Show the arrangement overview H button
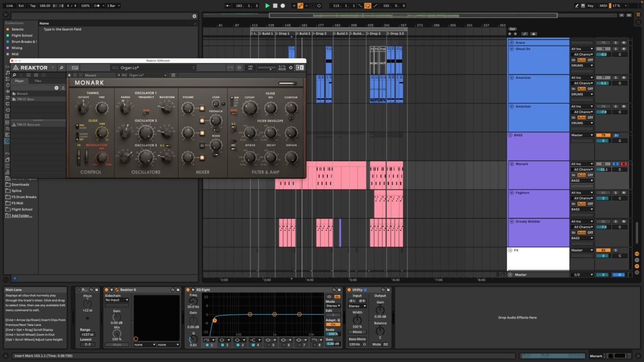644x362 pixels. [621, 15]
